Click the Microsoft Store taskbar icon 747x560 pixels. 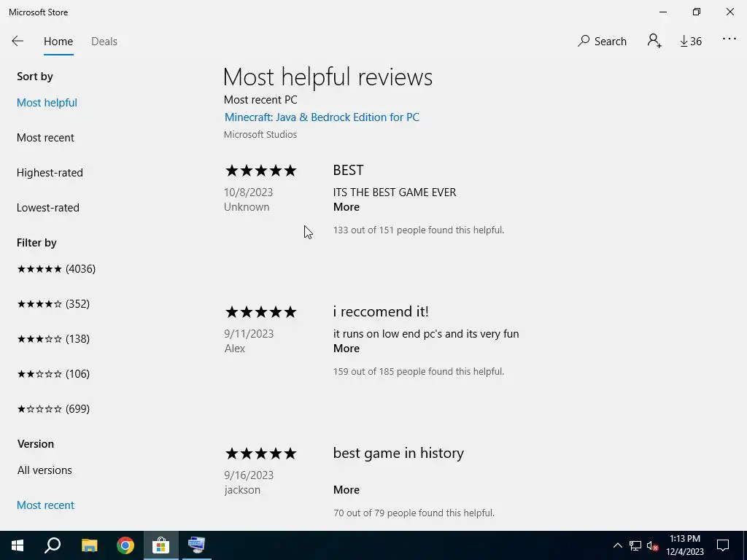pos(161,545)
